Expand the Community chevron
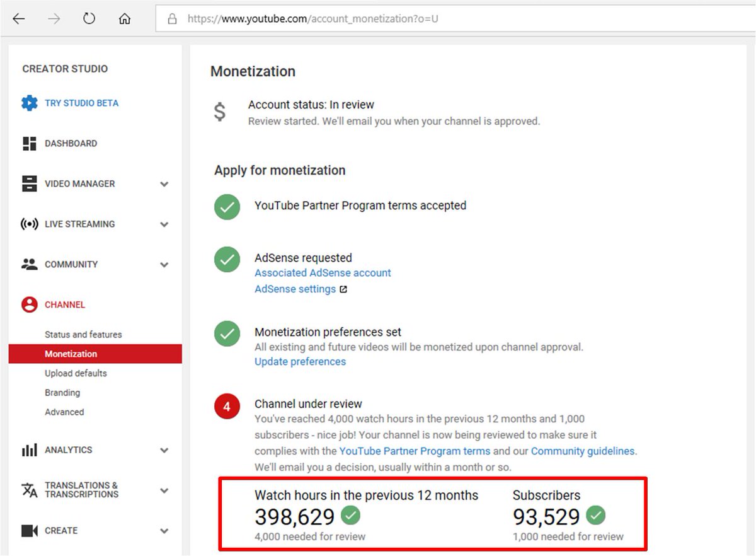756x556 pixels. [x=164, y=265]
